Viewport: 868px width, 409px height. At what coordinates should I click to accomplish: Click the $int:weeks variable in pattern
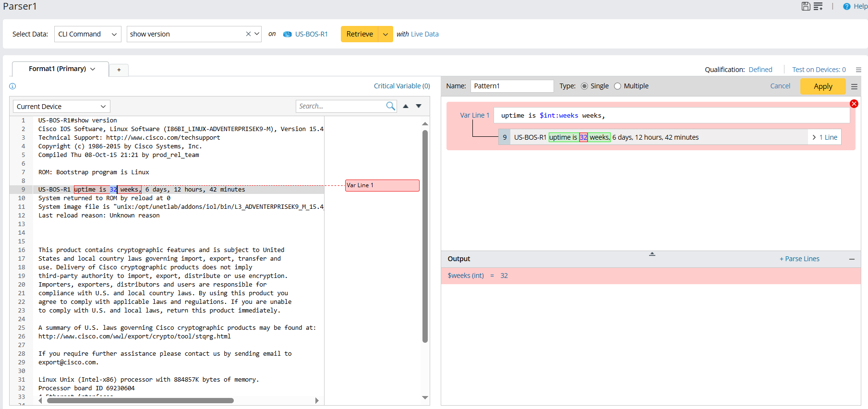click(559, 115)
